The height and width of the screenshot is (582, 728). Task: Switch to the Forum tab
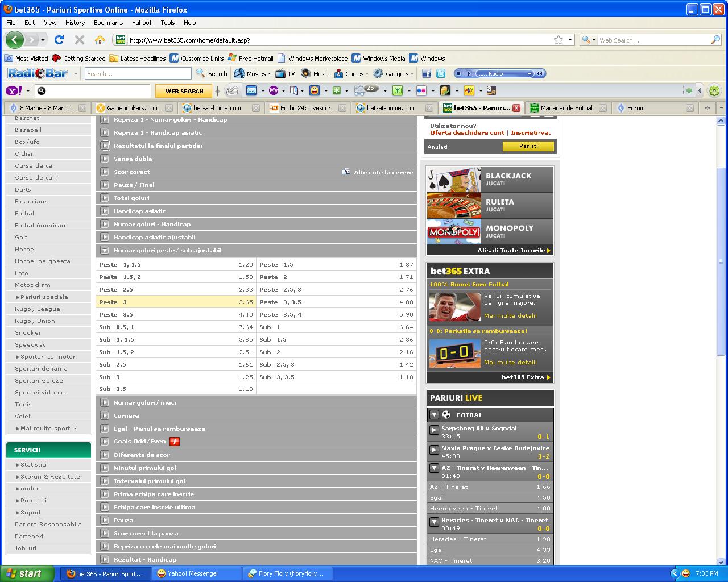tap(655, 107)
